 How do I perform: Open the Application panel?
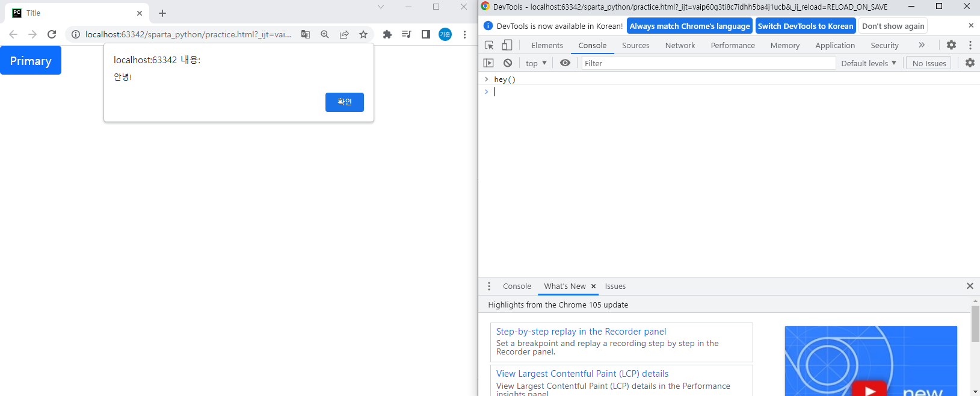pyautogui.click(x=835, y=45)
